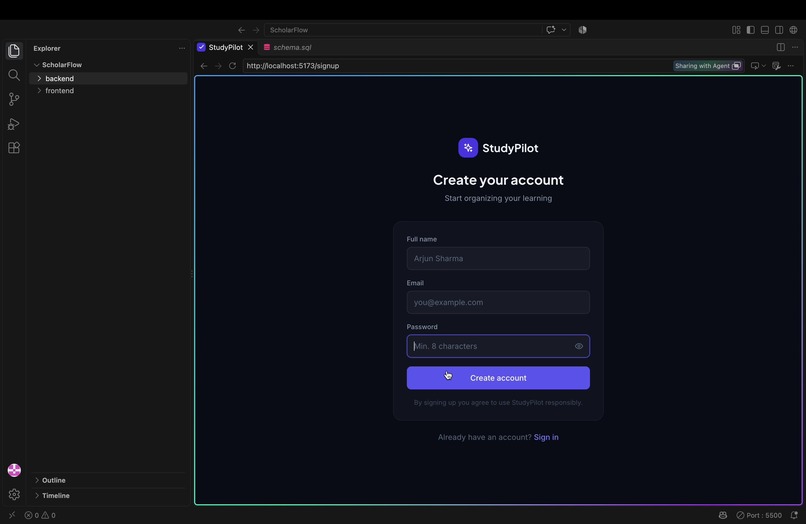Open the customize layout icon
806x524 pixels.
coord(736,30)
